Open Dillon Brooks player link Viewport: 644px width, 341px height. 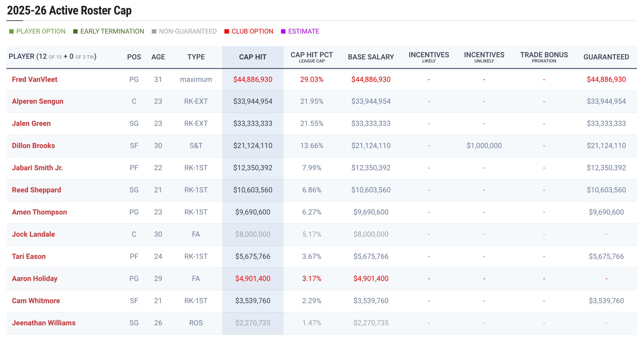(x=33, y=146)
